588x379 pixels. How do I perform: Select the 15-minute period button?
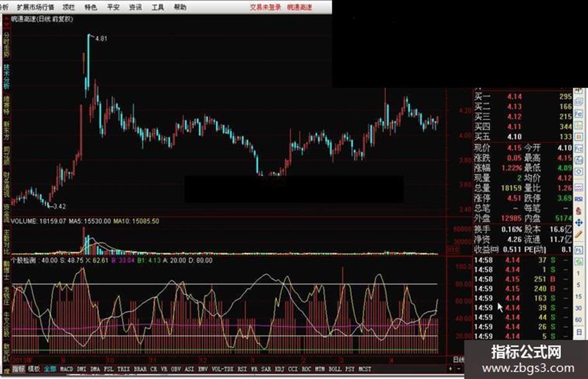coord(579,296)
